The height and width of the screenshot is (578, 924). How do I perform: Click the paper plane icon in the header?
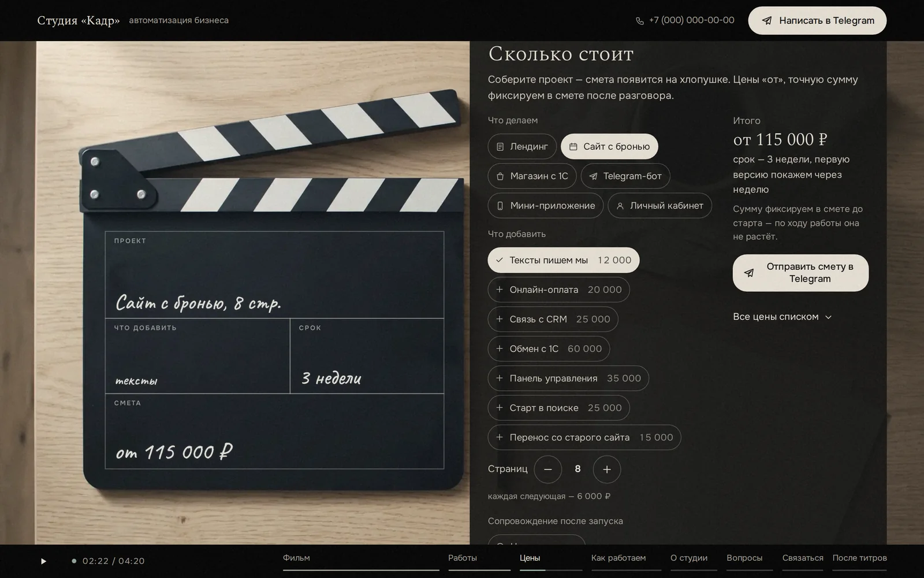[x=767, y=21]
